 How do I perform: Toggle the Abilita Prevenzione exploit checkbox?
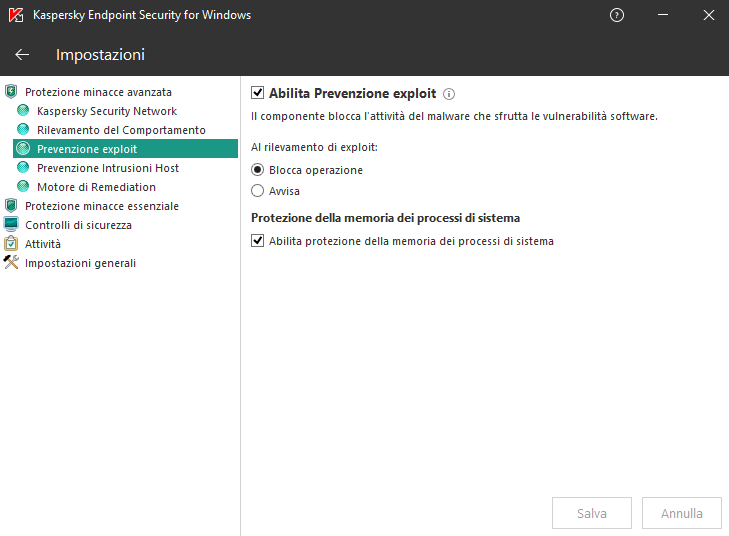click(x=258, y=93)
